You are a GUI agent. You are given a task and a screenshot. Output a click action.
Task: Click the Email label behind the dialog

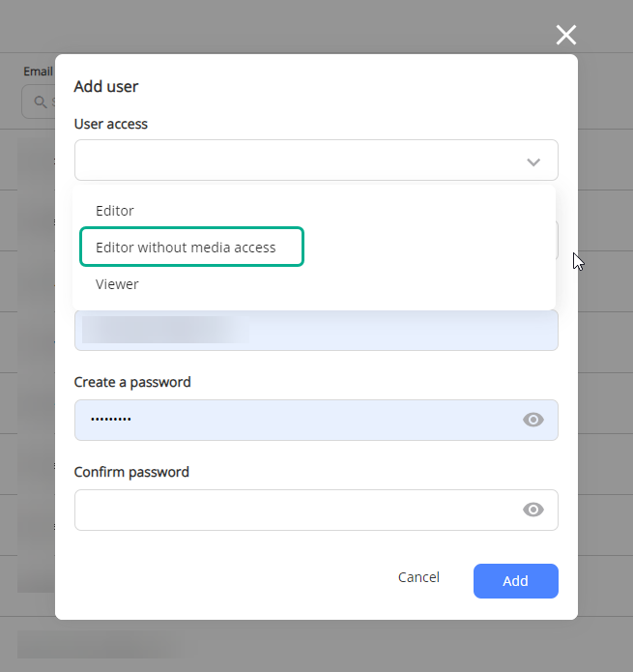coord(38,72)
